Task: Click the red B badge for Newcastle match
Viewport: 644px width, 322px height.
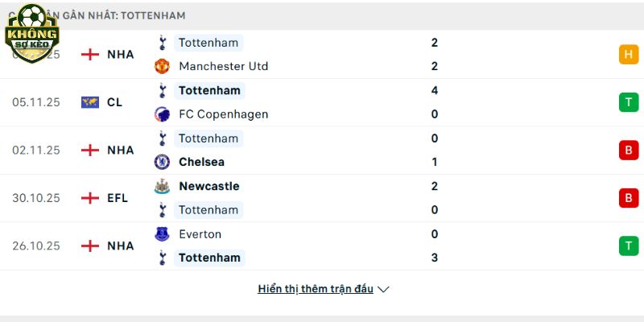Action: 628,198
